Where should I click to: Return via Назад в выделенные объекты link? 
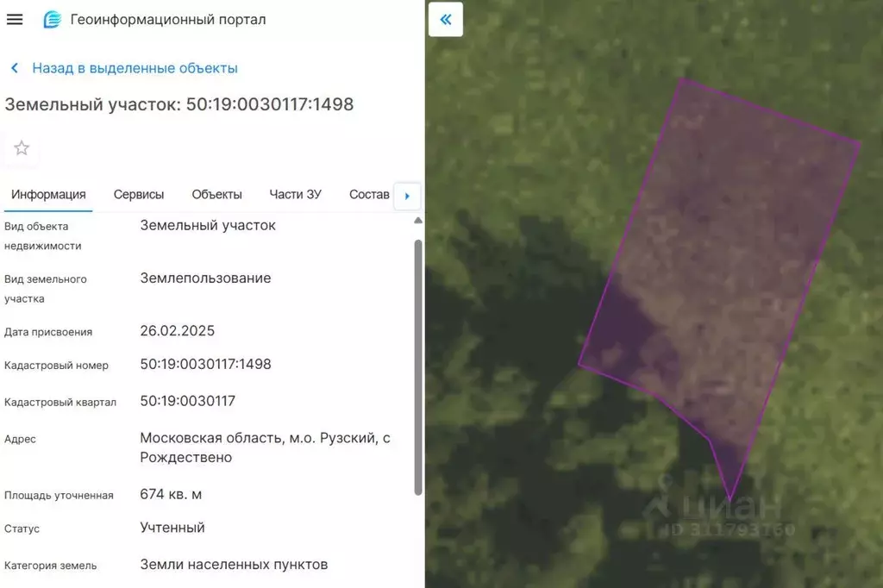[x=135, y=68]
